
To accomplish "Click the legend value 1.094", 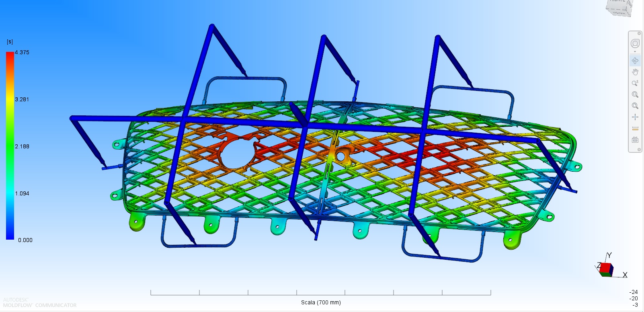I will [22, 193].
